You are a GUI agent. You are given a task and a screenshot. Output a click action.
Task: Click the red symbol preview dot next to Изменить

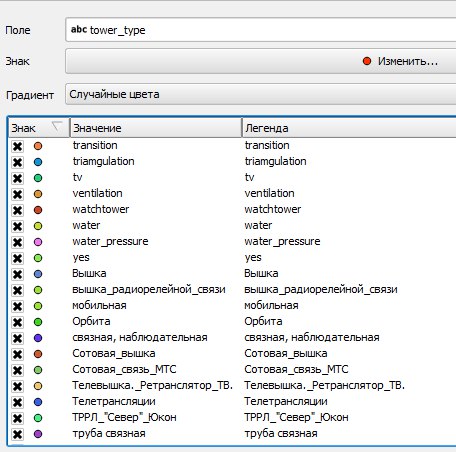[367, 61]
